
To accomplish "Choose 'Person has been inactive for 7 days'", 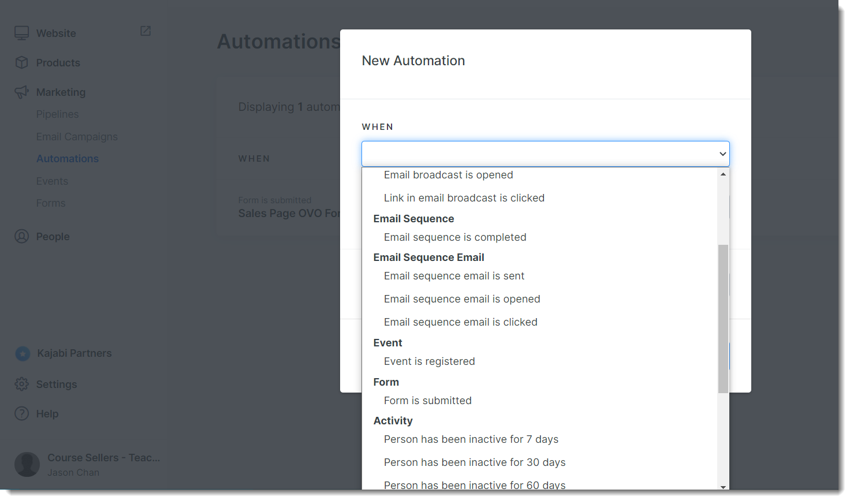I will 471,439.
